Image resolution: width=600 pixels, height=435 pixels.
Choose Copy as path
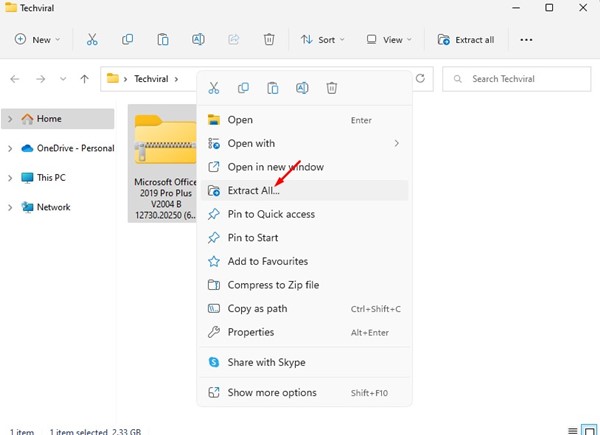point(305,309)
